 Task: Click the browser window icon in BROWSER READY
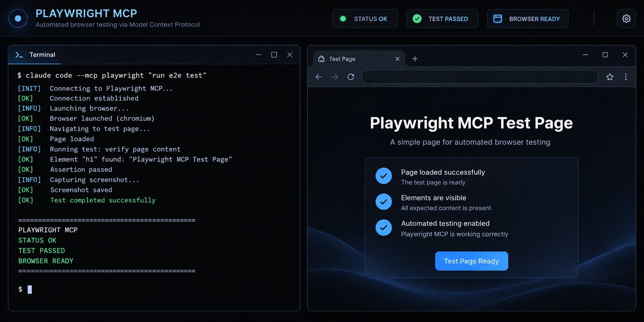pos(498,19)
